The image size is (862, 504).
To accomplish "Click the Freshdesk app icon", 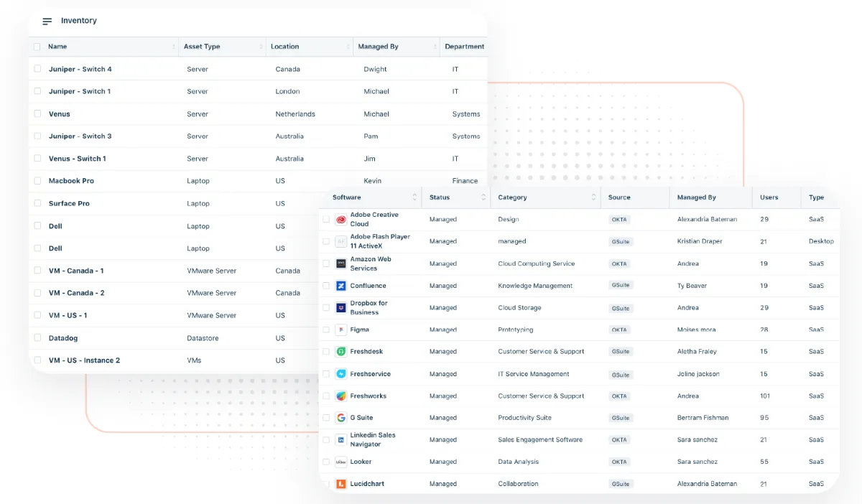I will point(341,352).
